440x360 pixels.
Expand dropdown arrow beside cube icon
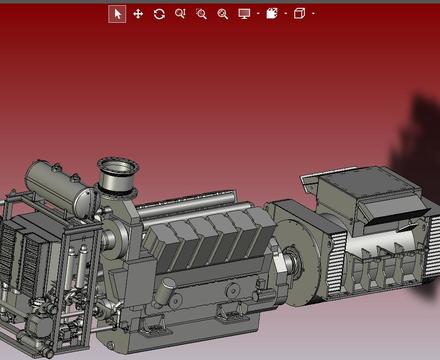click(x=313, y=14)
